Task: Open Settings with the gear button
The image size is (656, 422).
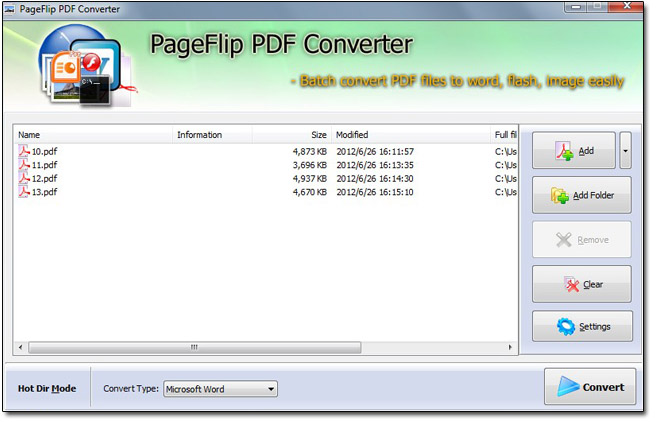Action: pyautogui.click(x=582, y=326)
